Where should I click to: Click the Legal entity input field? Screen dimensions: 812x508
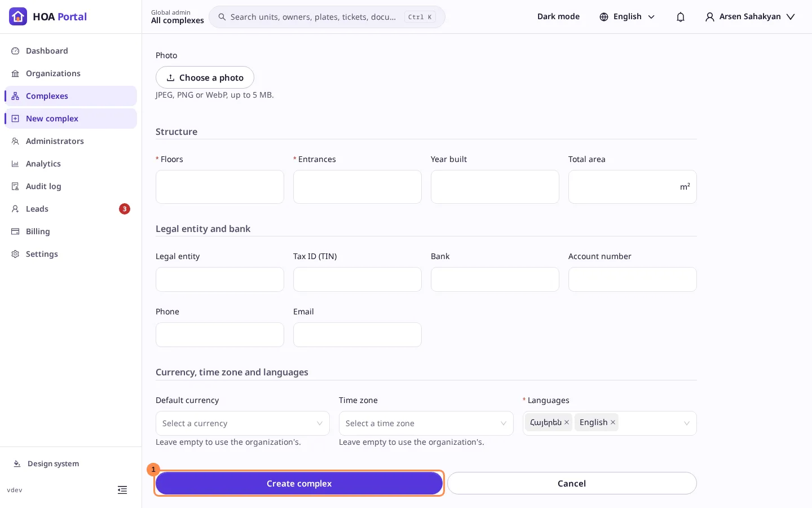[220, 279]
